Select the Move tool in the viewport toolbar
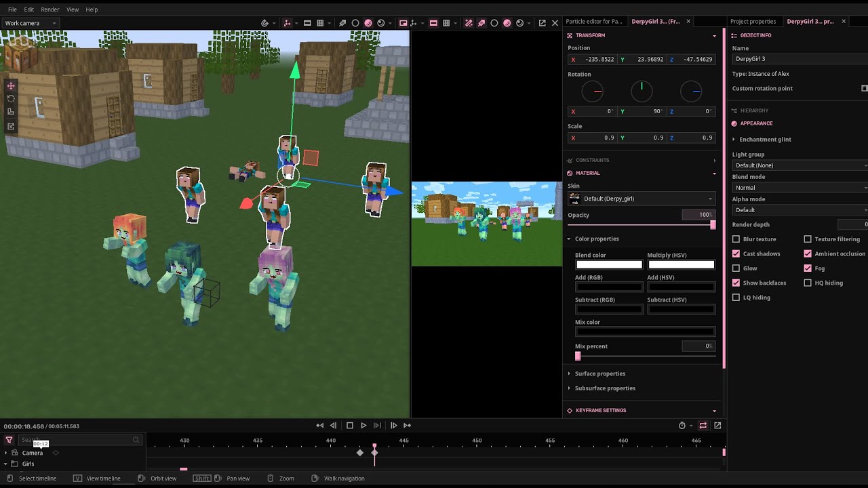 click(11, 86)
